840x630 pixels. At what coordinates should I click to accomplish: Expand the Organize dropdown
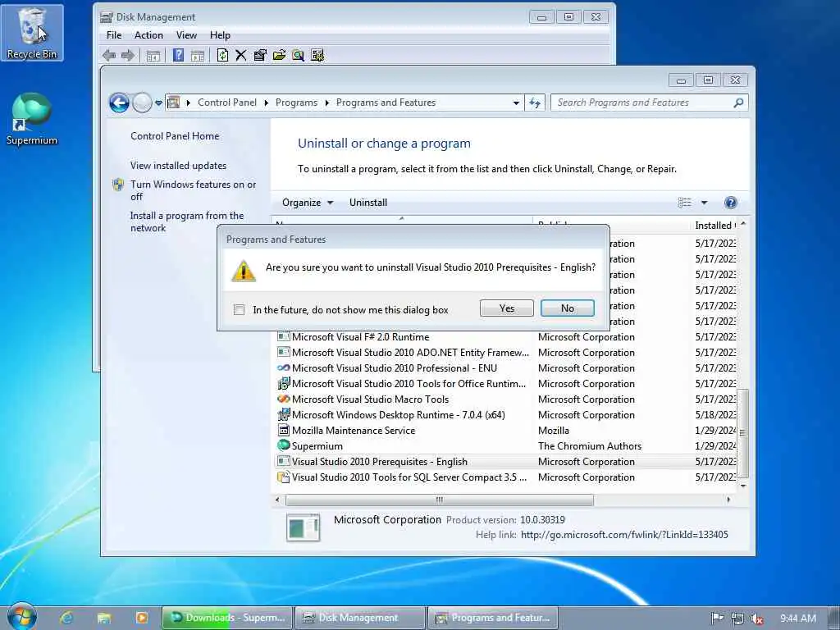308,203
